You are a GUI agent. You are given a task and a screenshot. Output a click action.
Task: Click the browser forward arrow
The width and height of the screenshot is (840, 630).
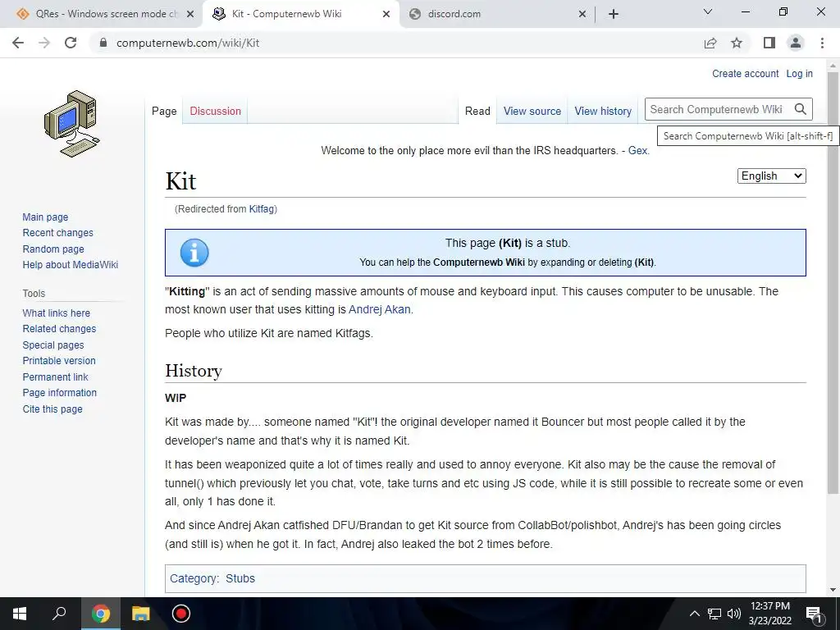click(x=44, y=43)
